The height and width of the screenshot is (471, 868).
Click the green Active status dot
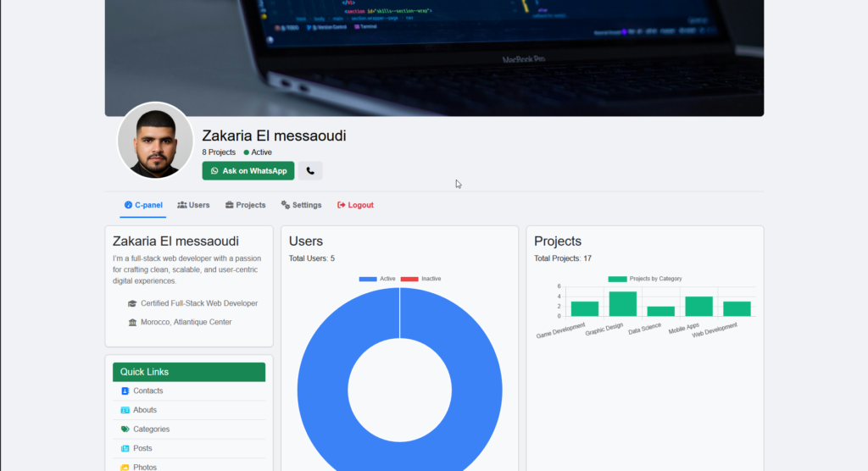[x=247, y=152]
